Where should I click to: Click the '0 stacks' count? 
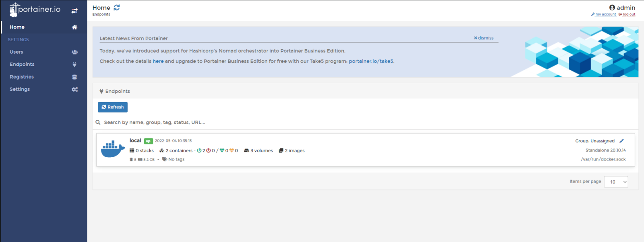click(x=144, y=151)
